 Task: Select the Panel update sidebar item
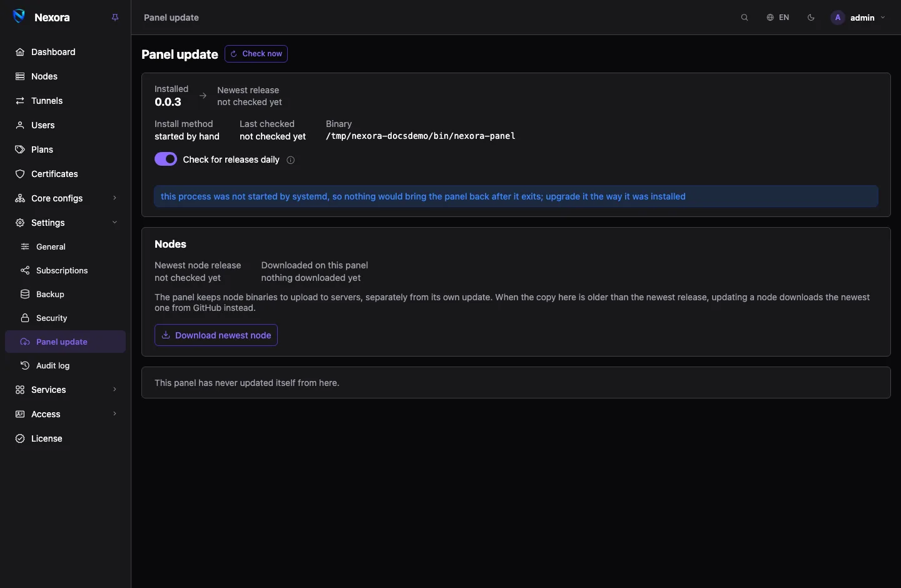(66, 342)
